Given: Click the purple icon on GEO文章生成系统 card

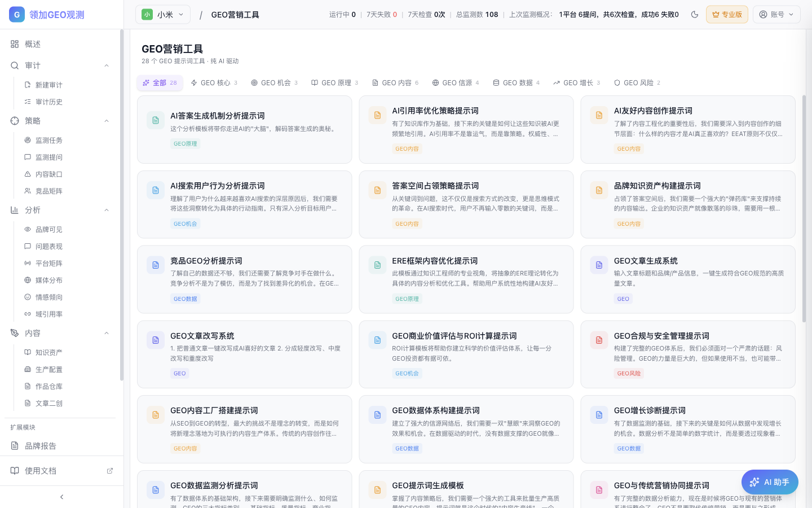Looking at the screenshot, I should tap(599, 265).
